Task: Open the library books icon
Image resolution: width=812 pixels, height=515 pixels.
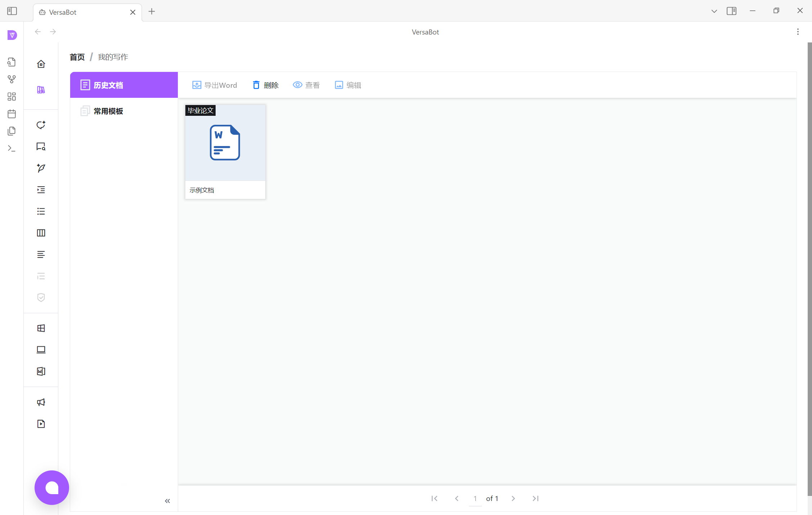Action: click(x=41, y=90)
